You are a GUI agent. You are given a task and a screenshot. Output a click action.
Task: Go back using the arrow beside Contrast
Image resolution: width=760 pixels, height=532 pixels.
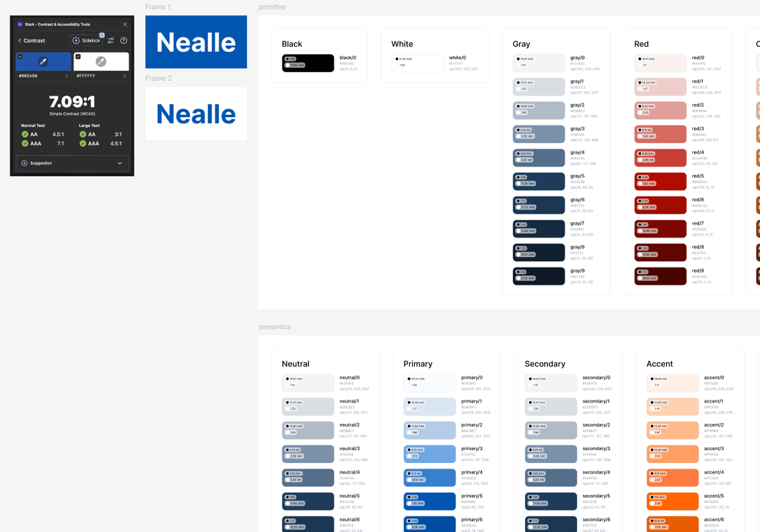point(20,41)
